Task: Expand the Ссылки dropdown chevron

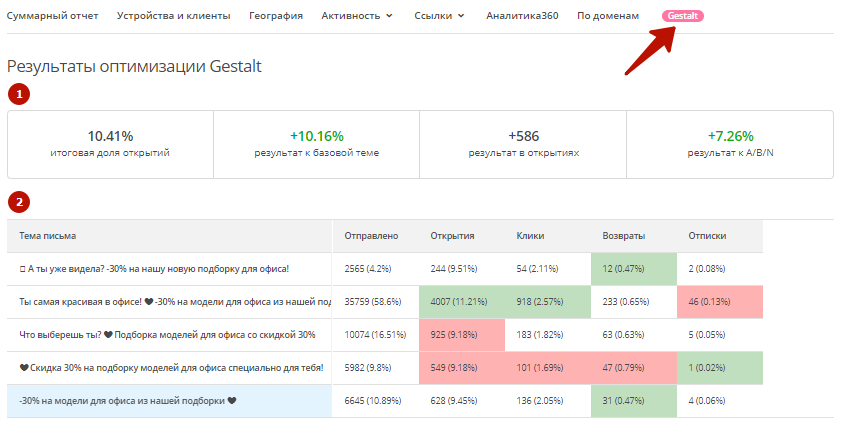Action: pyautogui.click(x=460, y=16)
